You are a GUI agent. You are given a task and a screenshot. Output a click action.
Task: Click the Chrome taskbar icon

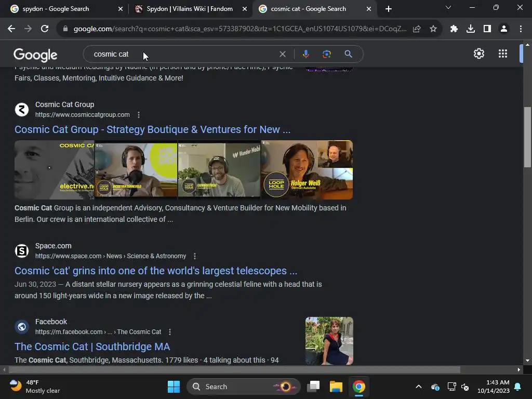click(358, 387)
